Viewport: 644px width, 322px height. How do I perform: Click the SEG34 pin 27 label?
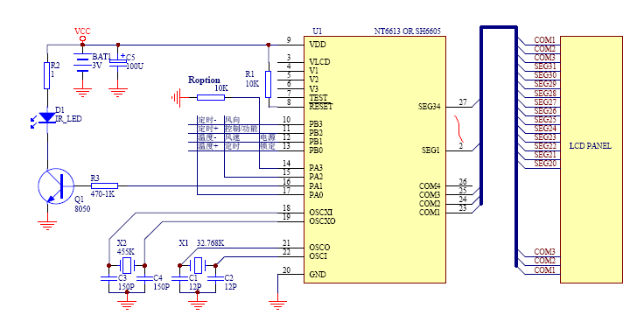click(430, 107)
